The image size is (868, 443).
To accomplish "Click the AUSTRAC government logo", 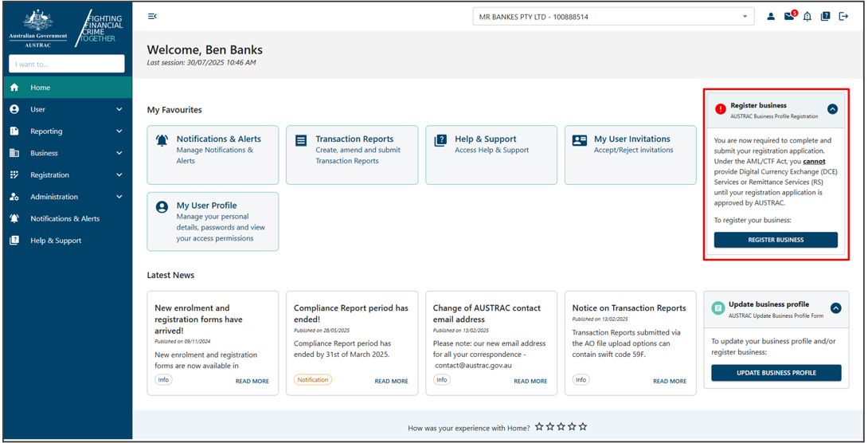I will tap(37, 29).
